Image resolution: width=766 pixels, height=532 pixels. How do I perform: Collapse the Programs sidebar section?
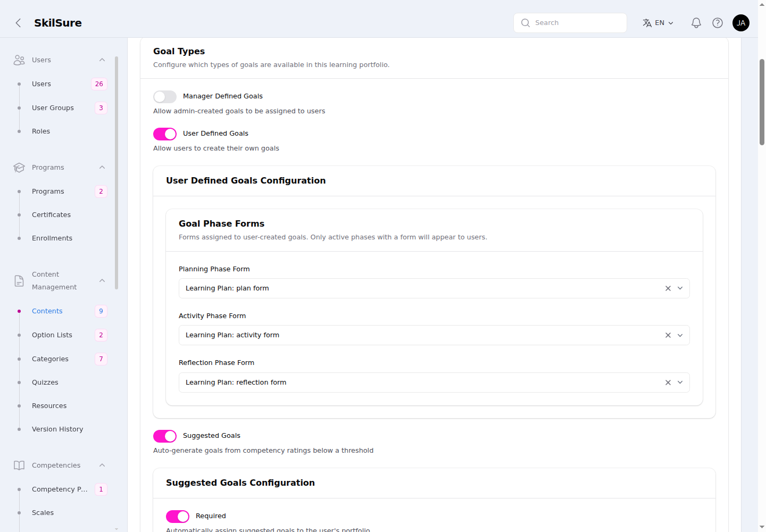click(x=102, y=168)
